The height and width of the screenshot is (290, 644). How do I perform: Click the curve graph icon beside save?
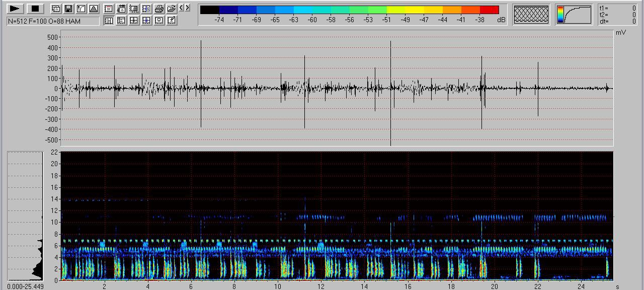click(81, 9)
